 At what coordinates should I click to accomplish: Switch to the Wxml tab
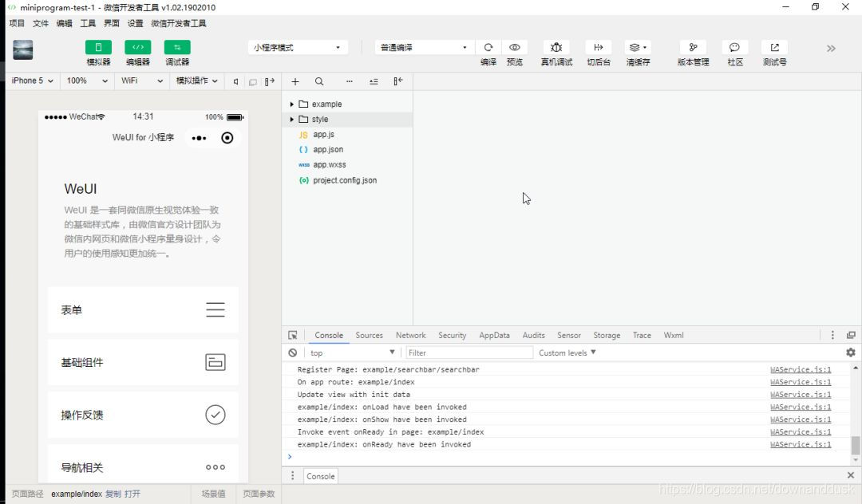674,335
